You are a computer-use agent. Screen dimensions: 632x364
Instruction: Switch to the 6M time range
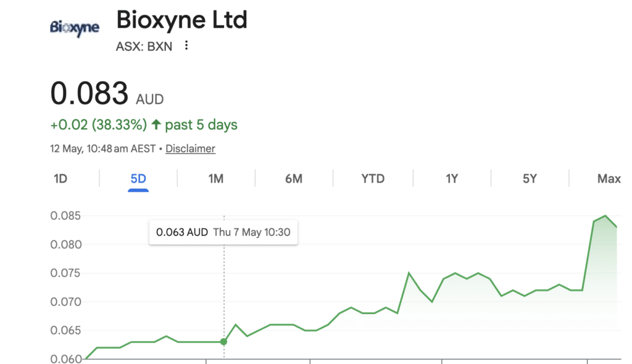[x=294, y=178]
